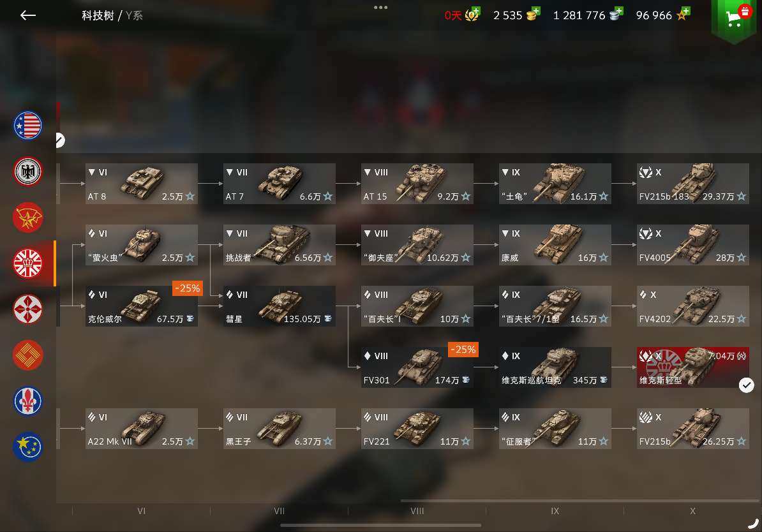The image size is (762, 532).
Task: Select the European Union stars nation icon
Action: point(27,447)
